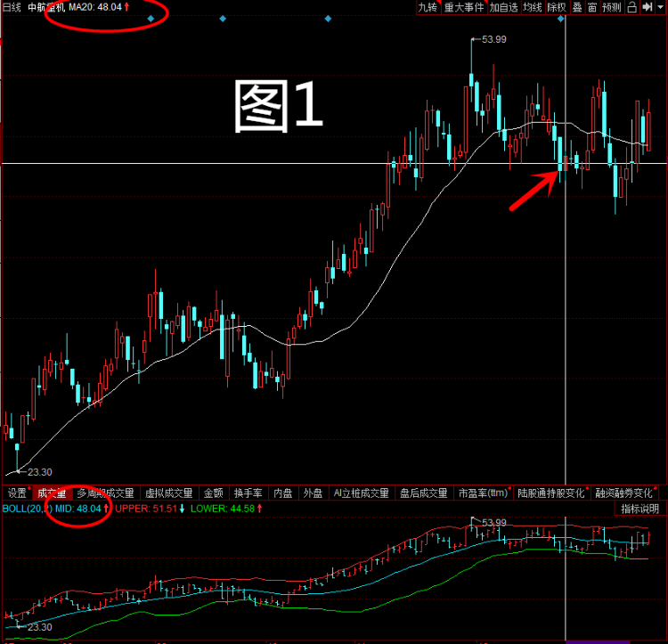Select the 换手率 turnover tab
Image resolution: width=668 pixels, height=644 pixels.
point(248,493)
